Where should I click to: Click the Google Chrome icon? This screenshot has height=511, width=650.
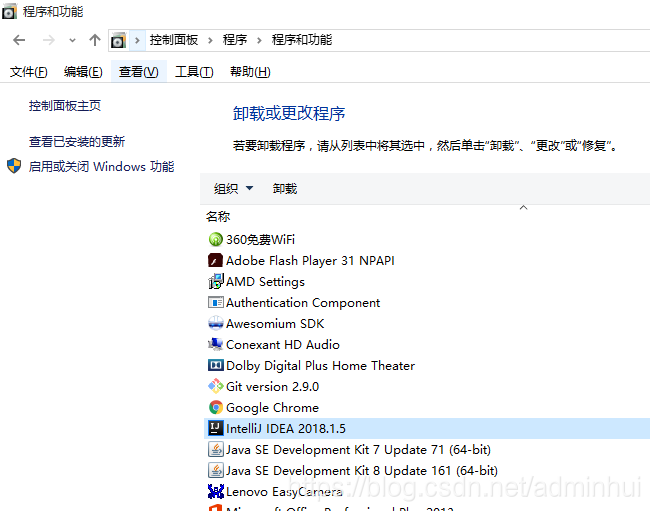coord(216,407)
